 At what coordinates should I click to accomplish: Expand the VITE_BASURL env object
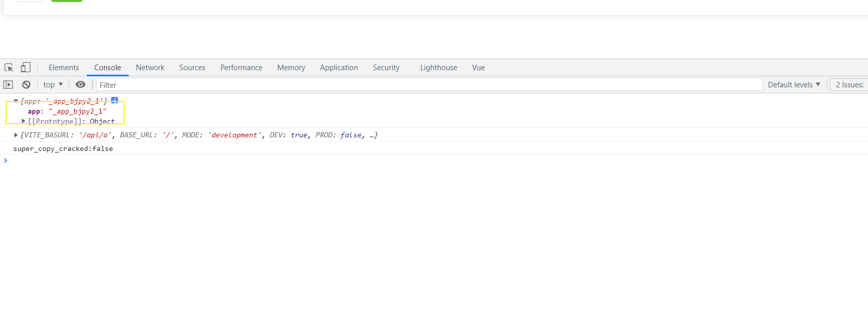pos(16,135)
